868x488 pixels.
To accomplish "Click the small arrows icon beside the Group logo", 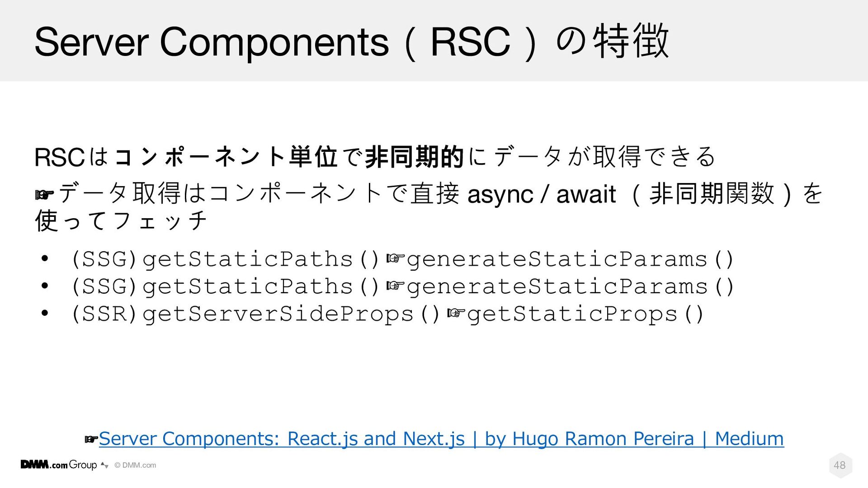I will (105, 465).
